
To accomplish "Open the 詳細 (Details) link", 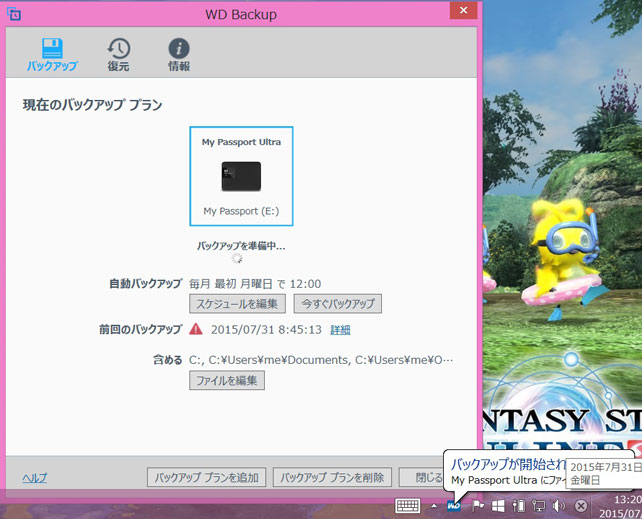I will point(340,330).
